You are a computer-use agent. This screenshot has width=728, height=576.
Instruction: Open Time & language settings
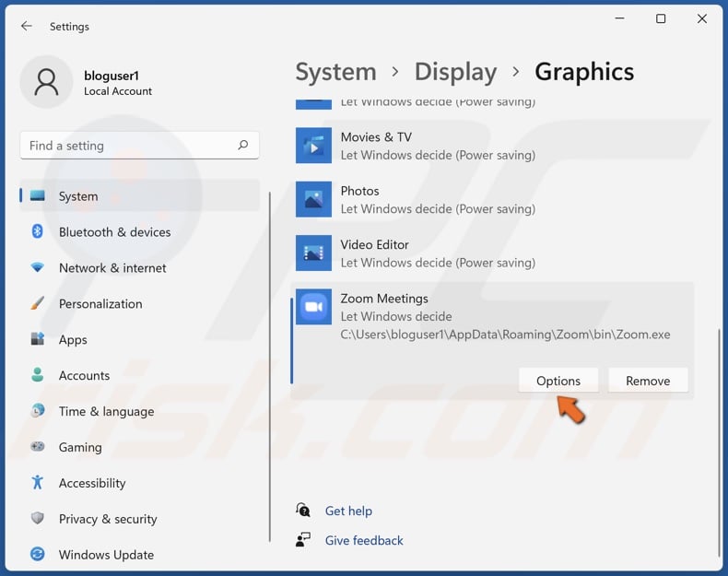point(140,411)
